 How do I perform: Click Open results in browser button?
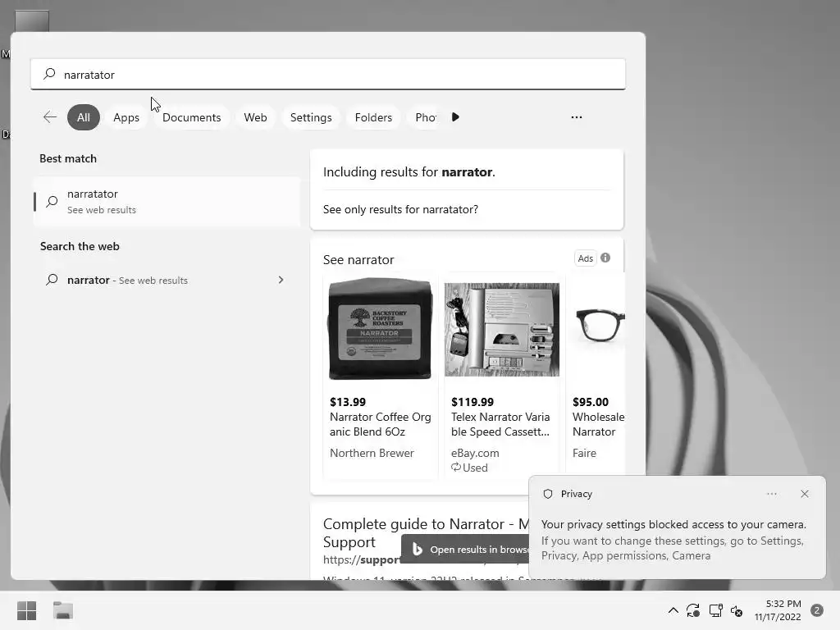[x=465, y=549]
